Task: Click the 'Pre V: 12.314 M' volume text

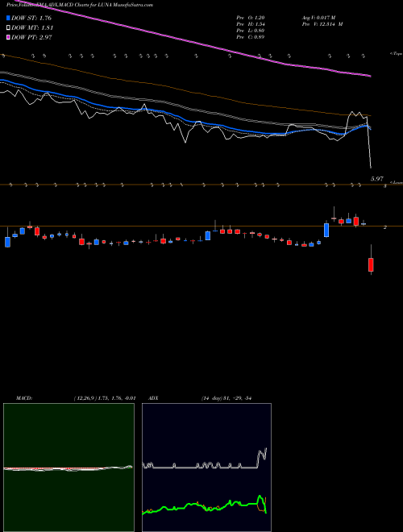Action: point(322,23)
